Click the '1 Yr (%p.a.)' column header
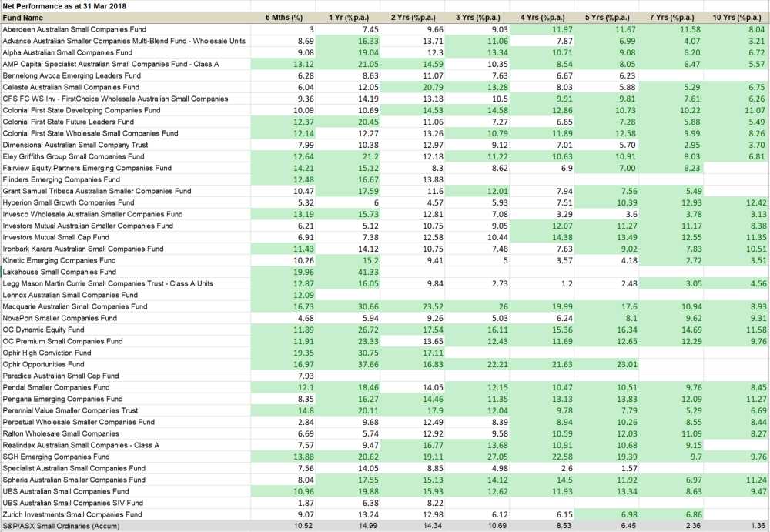 (349, 18)
